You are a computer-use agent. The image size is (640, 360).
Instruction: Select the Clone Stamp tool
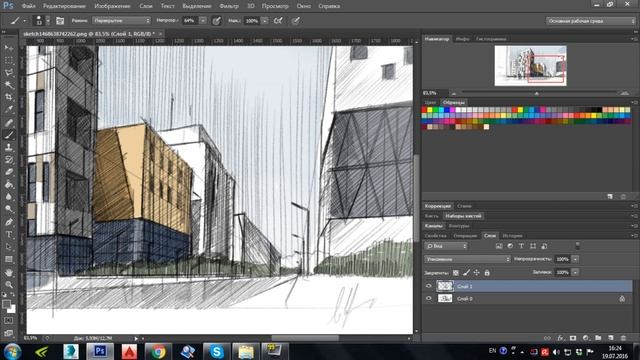[9, 147]
